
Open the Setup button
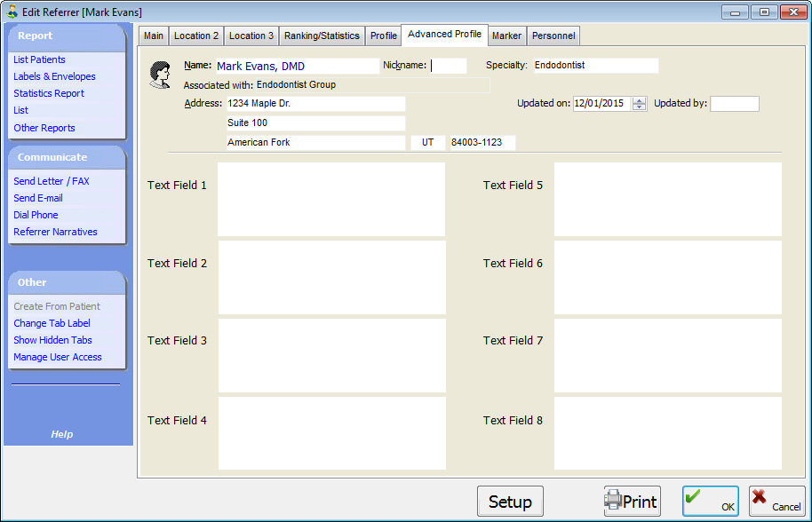[x=510, y=502]
